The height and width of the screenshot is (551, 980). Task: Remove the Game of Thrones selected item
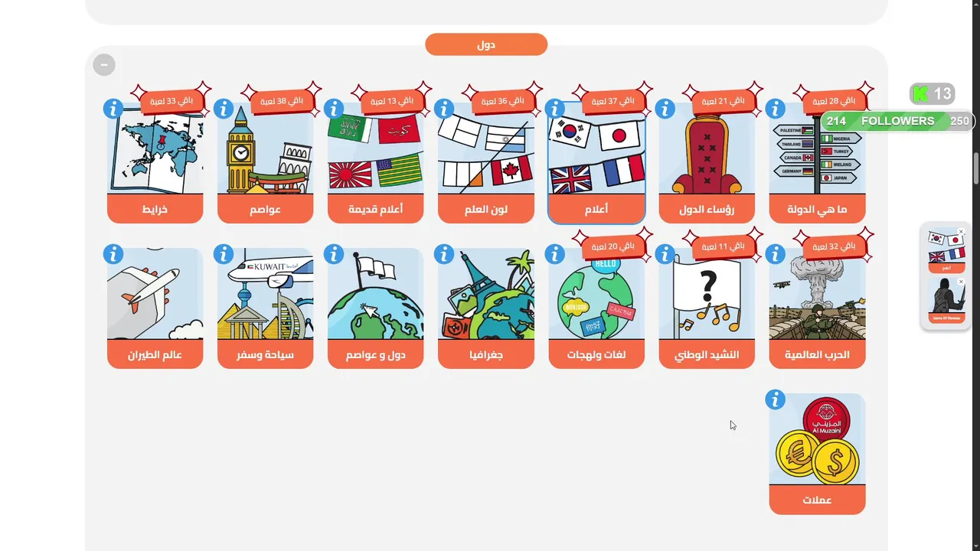[962, 282]
